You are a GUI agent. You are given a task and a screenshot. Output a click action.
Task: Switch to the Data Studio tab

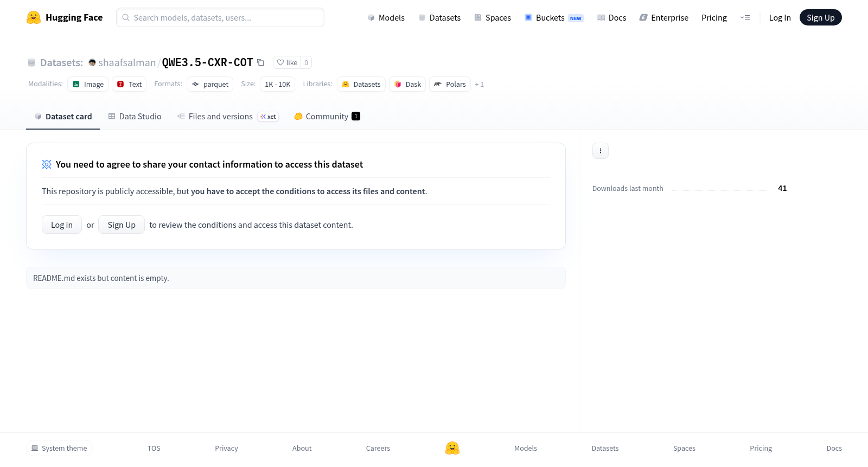(x=135, y=117)
